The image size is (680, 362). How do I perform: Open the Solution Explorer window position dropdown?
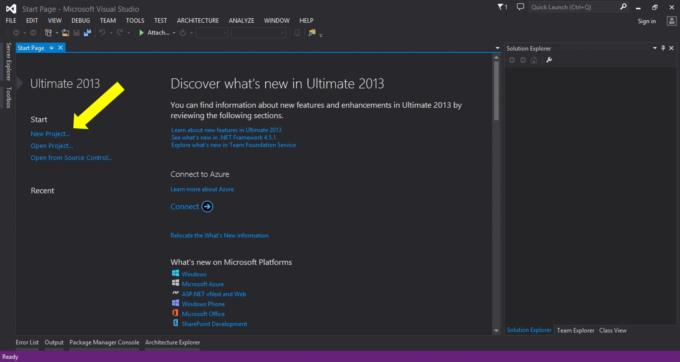(655, 48)
